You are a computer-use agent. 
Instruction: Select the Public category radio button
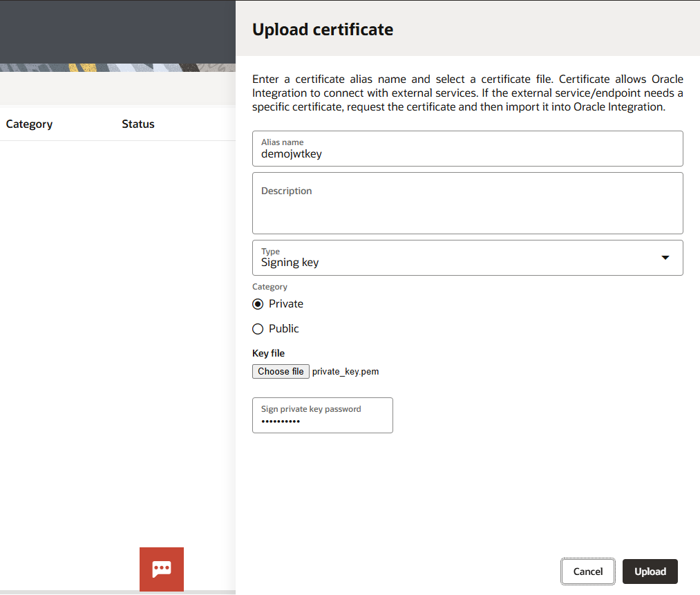click(258, 329)
